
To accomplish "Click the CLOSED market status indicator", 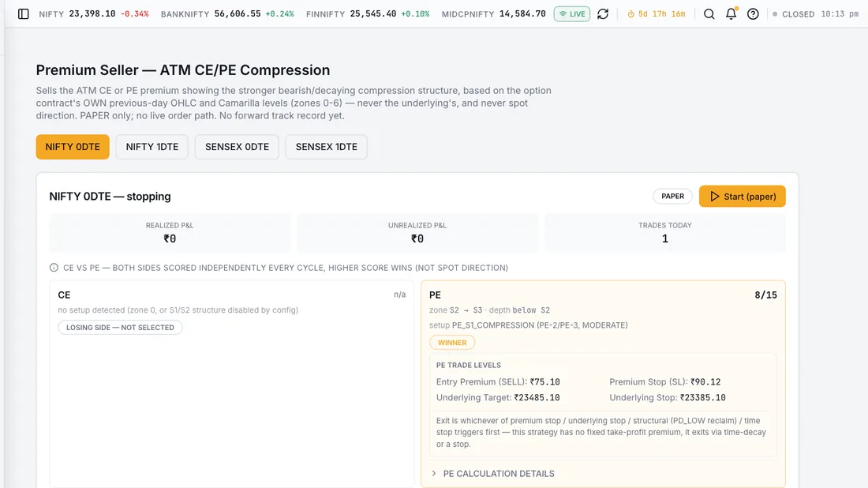I will click(793, 14).
